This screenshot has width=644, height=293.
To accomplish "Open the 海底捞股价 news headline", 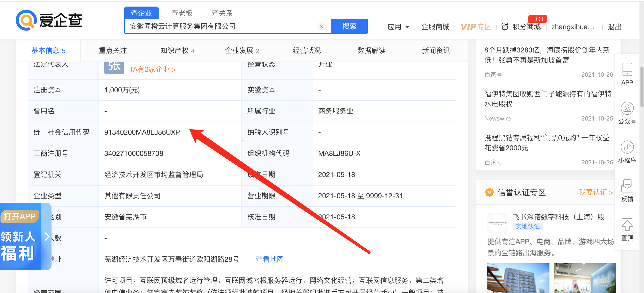I will 547,55.
